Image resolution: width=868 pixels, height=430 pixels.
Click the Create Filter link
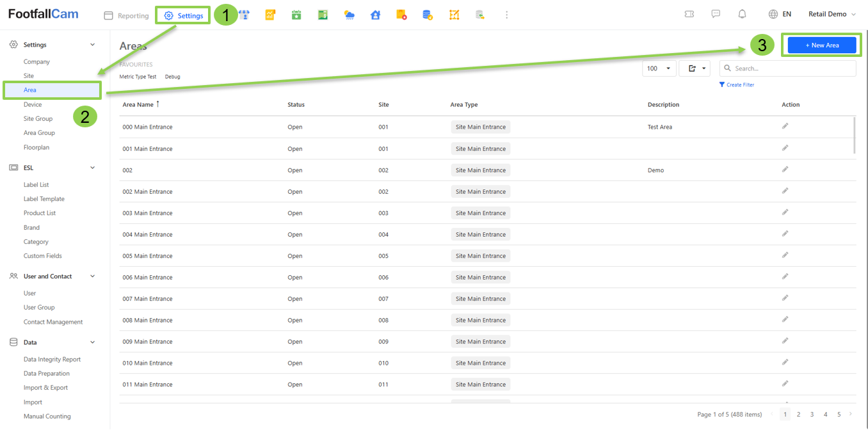(739, 84)
